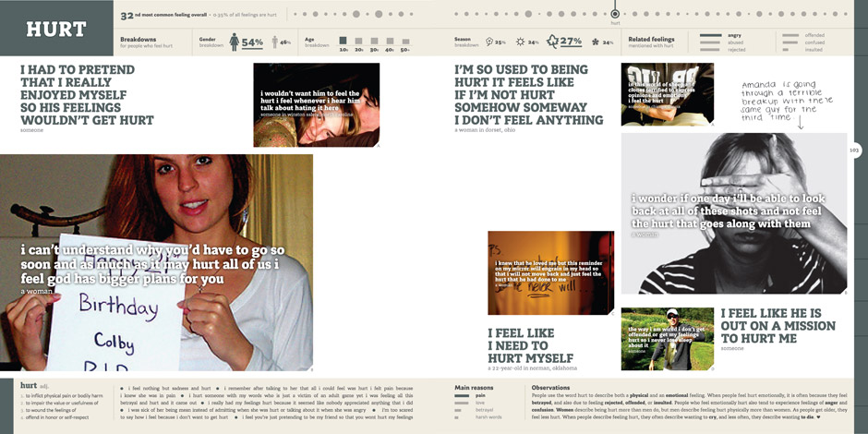Open the photo of woman holding Birthday Colby sign
The width and height of the screenshot is (868, 434).
pos(156,262)
